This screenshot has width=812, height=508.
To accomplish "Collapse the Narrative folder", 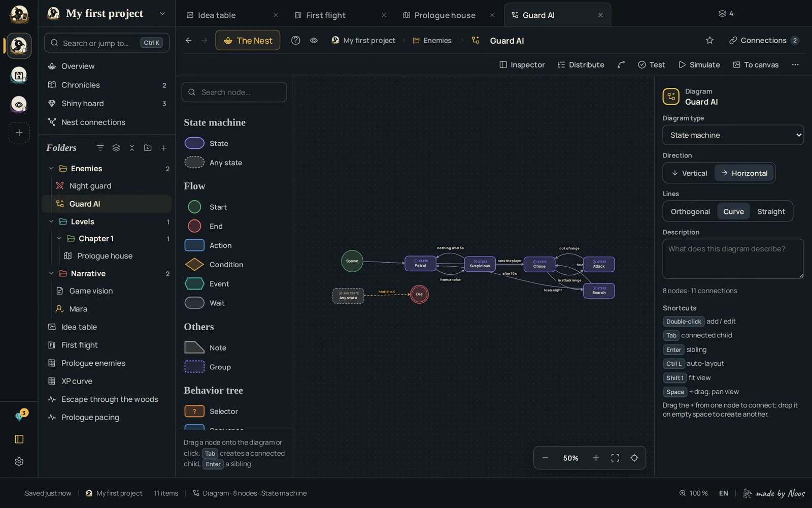I will pos(51,273).
